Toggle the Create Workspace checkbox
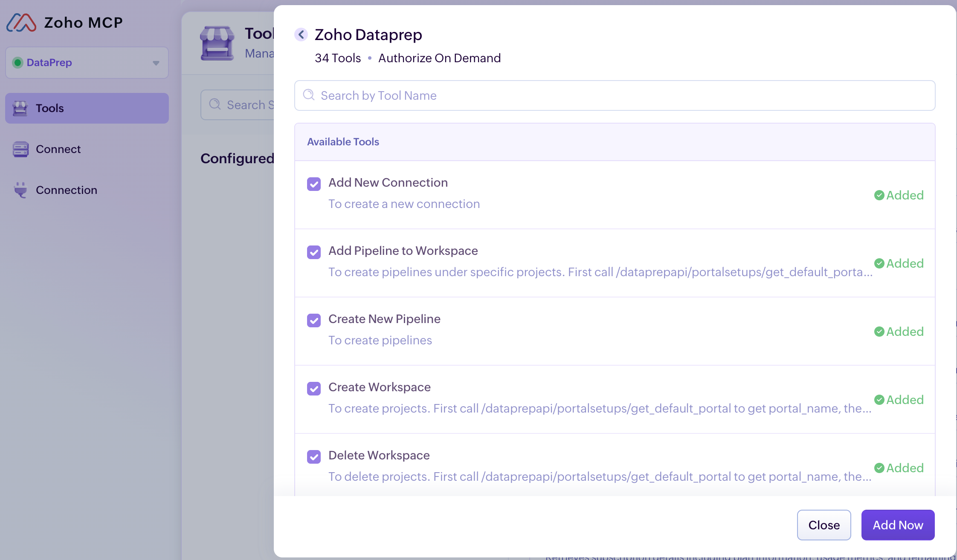This screenshot has height=560, width=957. pos(314,389)
